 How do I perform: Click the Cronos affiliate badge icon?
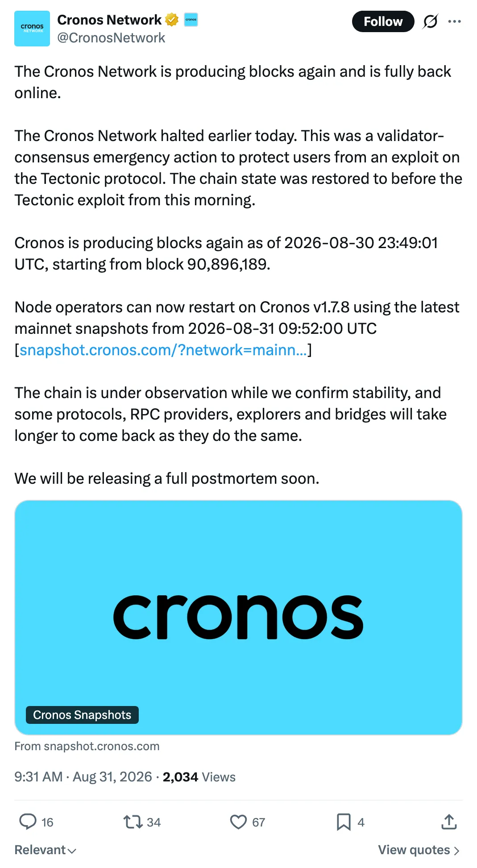pyautogui.click(x=191, y=20)
